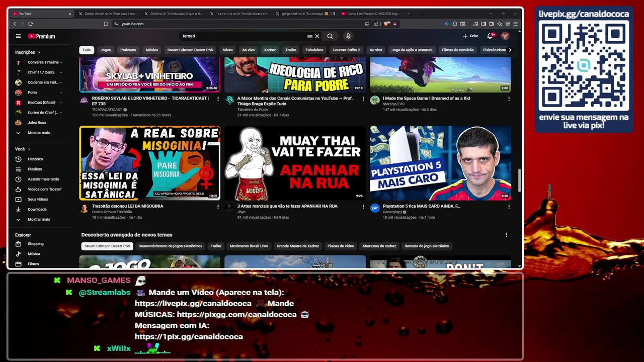Select the top-row Steam Crimson Desert PS5 chip
This screenshot has width=644, height=362.
coord(190,50)
